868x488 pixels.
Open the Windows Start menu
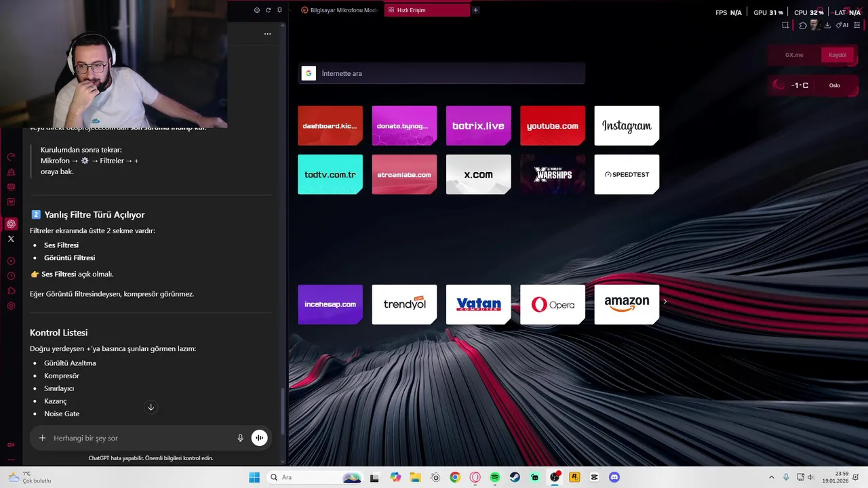[x=254, y=477]
